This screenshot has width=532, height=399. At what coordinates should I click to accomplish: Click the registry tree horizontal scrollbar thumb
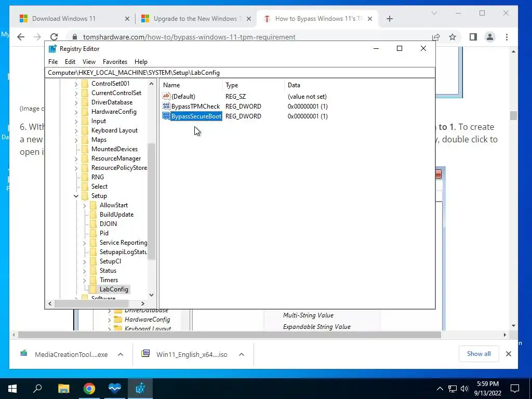pyautogui.click(x=91, y=303)
